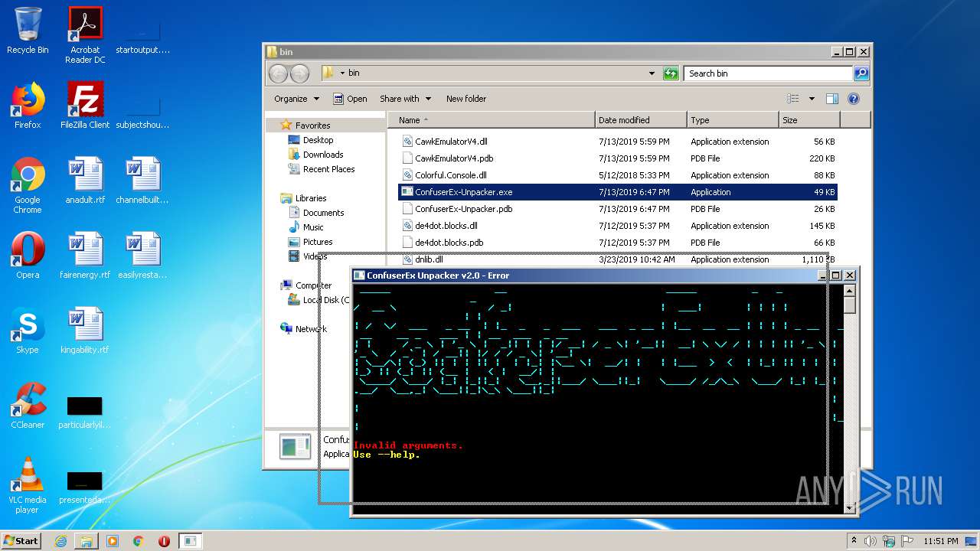The width and height of the screenshot is (980, 551).
Task: Select de4dot.blocks.dll file
Action: coord(618,226)
